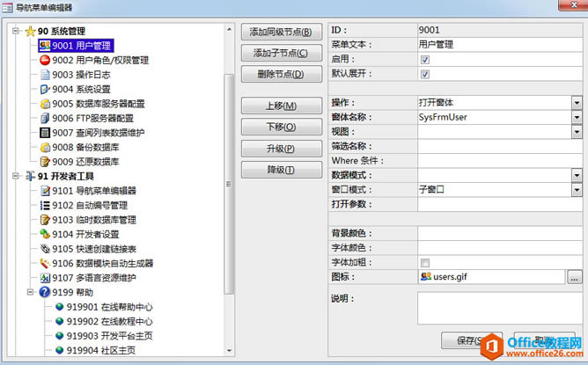Viewport: 588px width, 365px height.
Task: Toggle the 默认展开 checkbox
Action: 425,74
